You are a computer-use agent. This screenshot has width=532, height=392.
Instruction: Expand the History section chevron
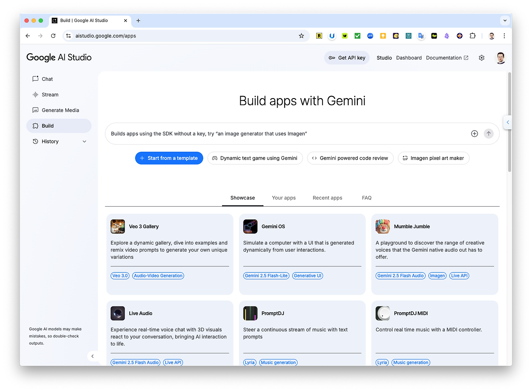(x=84, y=141)
